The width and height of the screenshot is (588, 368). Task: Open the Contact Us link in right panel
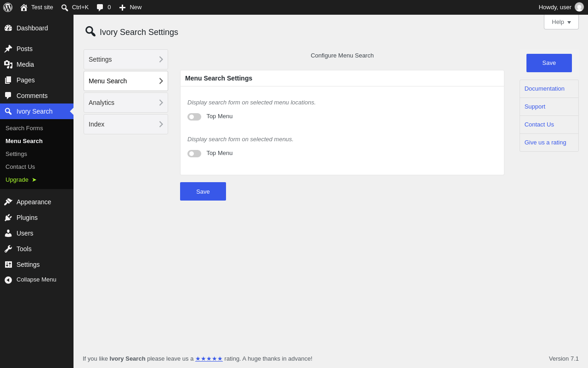[539, 125]
